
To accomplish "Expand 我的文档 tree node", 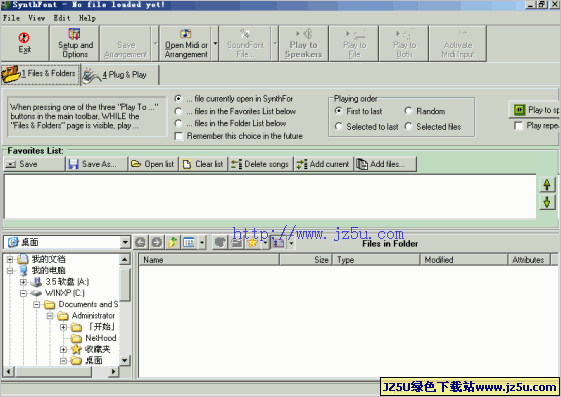I will point(10,259).
